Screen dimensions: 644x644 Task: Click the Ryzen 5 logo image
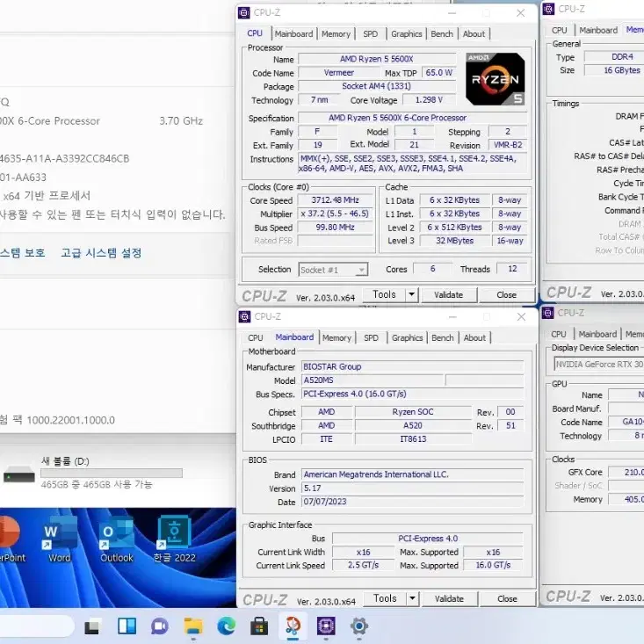[x=496, y=79]
